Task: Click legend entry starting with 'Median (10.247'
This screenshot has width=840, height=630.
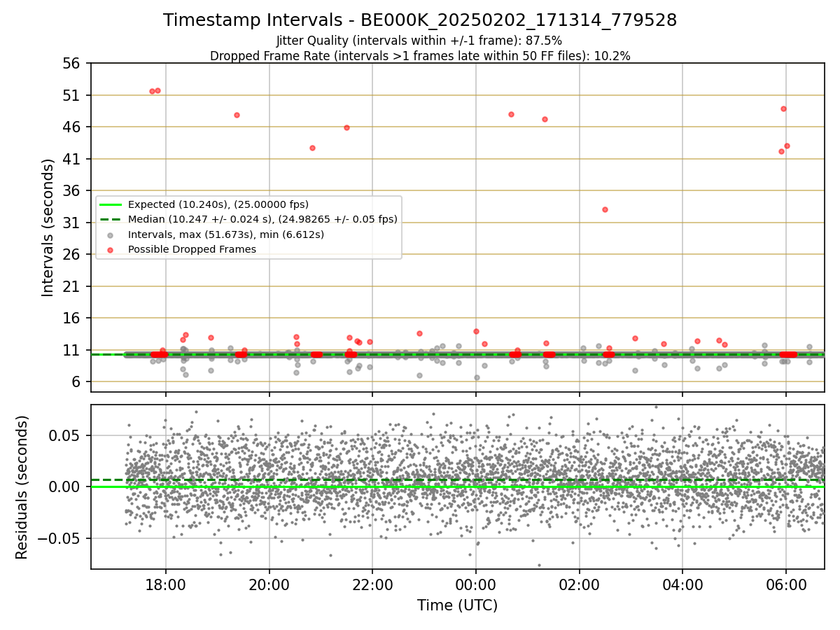Action: coord(262,219)
